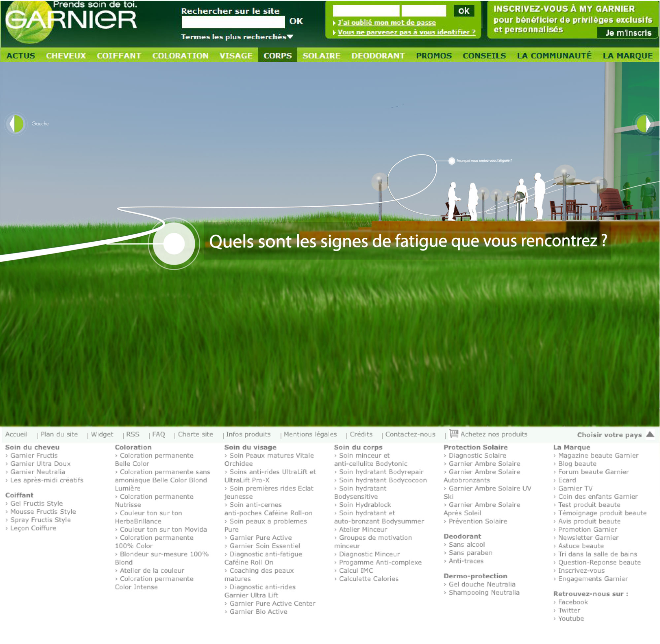The width and height of the screenshot is (660, 644).
Task: Open the SOLAIRE menu
Action: point(321,55)
